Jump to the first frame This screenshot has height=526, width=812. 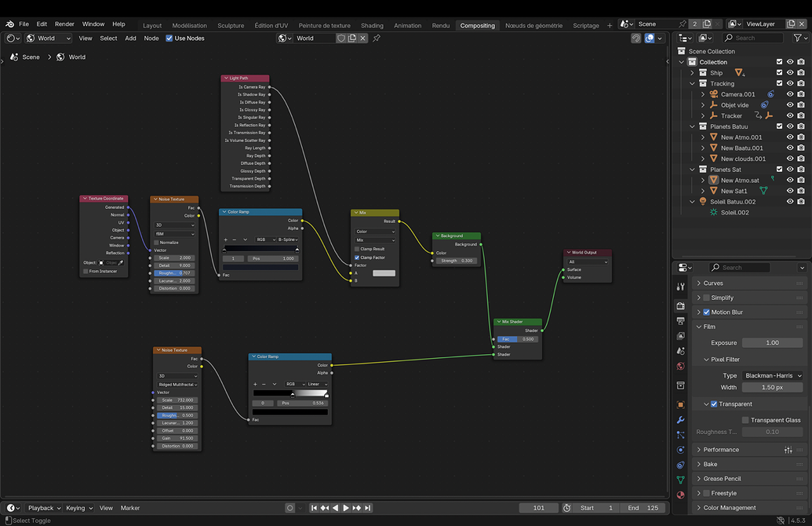tap(314, 508)
